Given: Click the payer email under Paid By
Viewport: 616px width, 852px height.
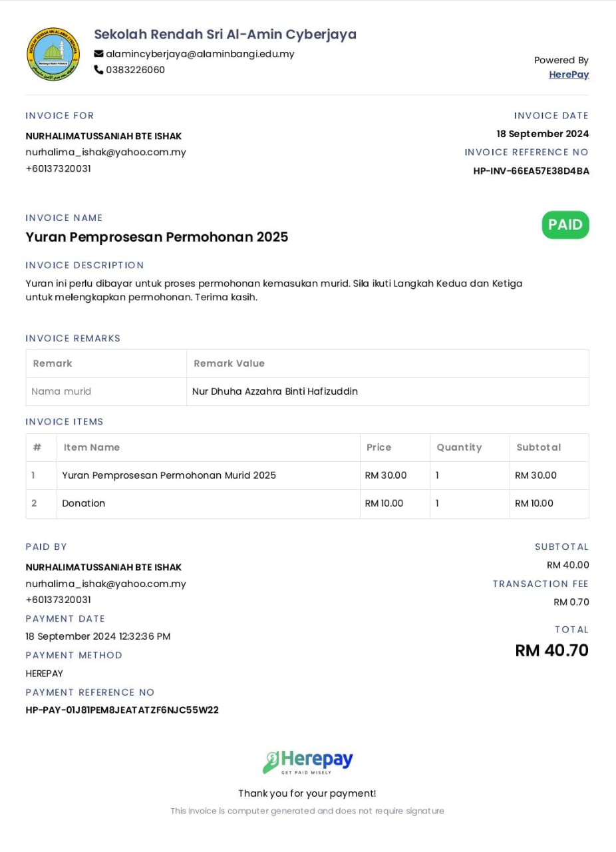Looking at the screenshot, I should (x=106, y=584).
